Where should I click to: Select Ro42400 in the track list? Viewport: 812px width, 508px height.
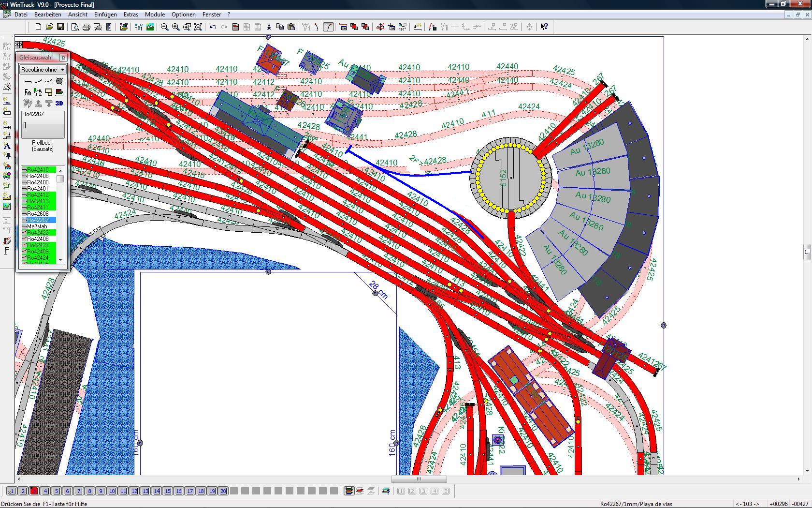pyautogui.click(x=38, y=182)
